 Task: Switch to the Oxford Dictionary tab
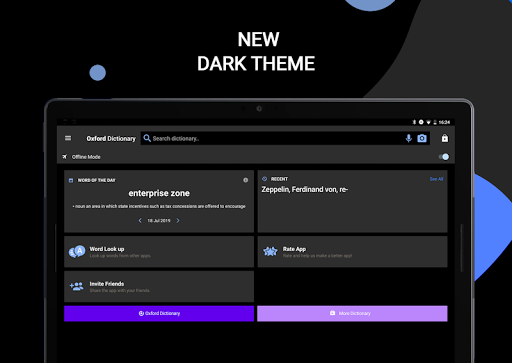159,313
